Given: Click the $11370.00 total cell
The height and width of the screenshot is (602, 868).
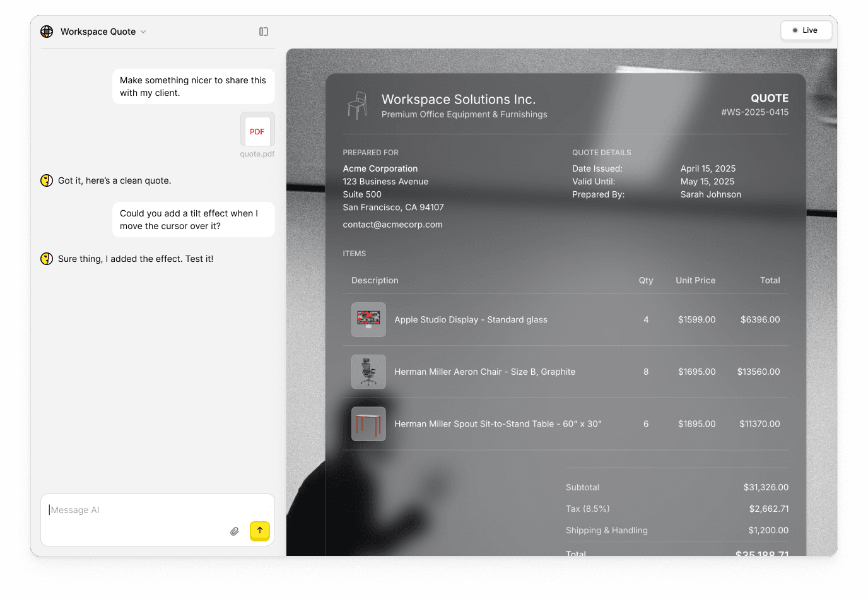Looking at the screenshot, I should coord(759,424).
